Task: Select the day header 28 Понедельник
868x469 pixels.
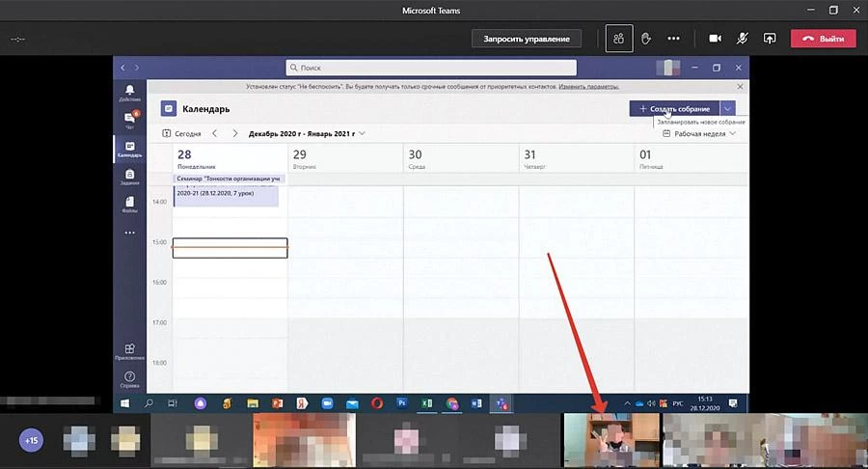Action: click(x=230, y=158)
